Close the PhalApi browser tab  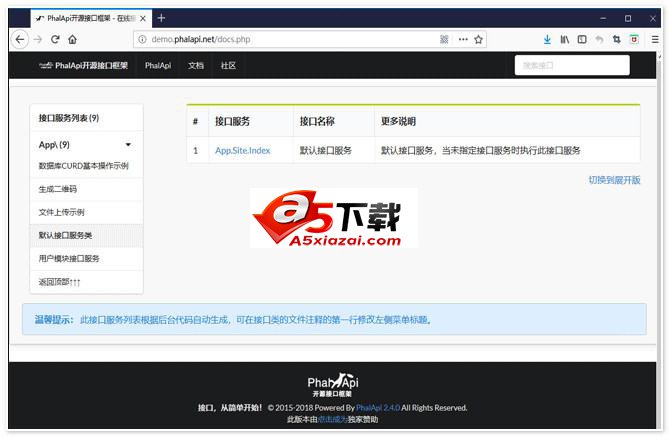(143, 18)
